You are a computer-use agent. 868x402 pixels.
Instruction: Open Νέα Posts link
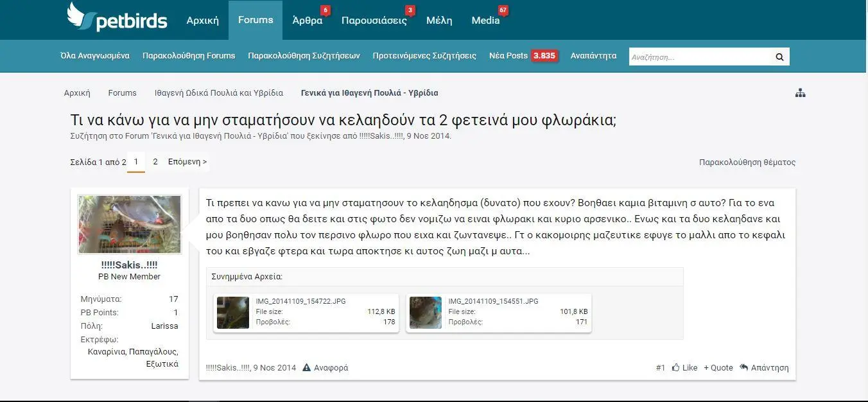508,56
